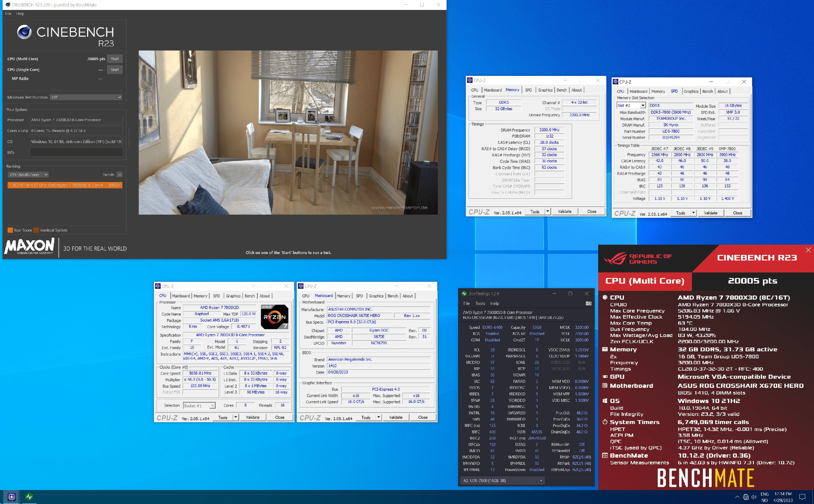Click the CPU-Z Memory window title icon

[470, 80]
